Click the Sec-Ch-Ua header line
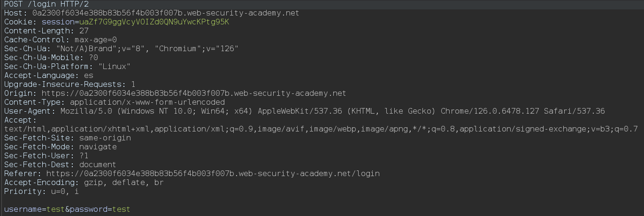Screen dimensions: 644x216 click(x=121, y=49)
